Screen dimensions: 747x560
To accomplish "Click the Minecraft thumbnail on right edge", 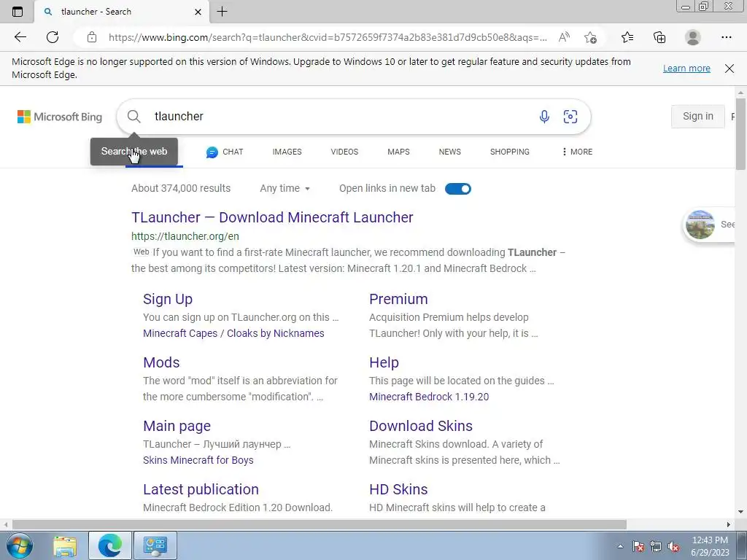I will [700, 225].
